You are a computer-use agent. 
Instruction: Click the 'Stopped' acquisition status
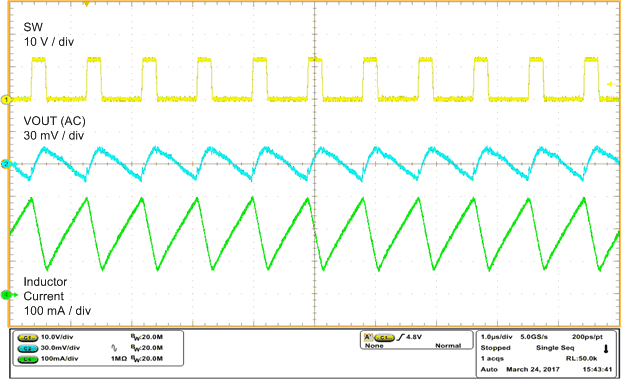coord(495,348)
